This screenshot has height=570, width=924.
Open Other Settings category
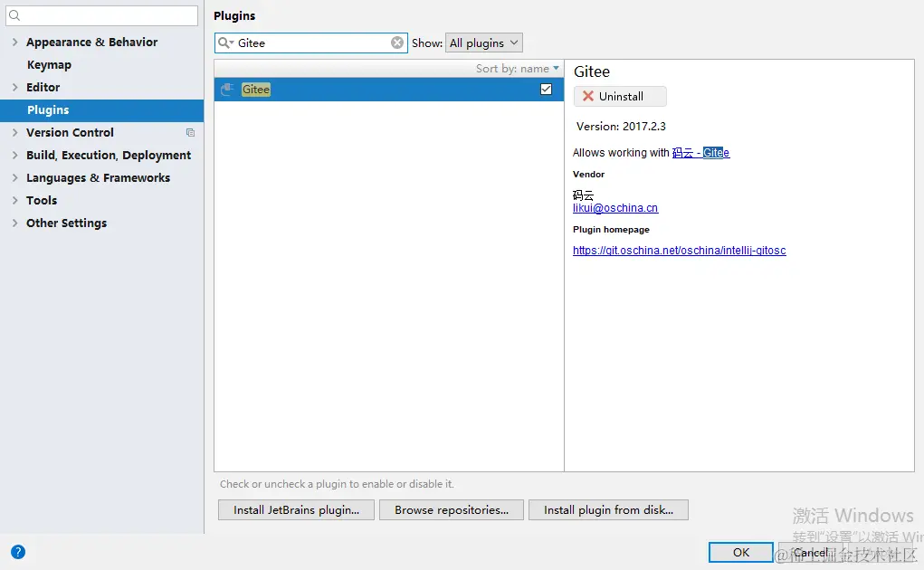pyautogui.click(x=67, y=223)
